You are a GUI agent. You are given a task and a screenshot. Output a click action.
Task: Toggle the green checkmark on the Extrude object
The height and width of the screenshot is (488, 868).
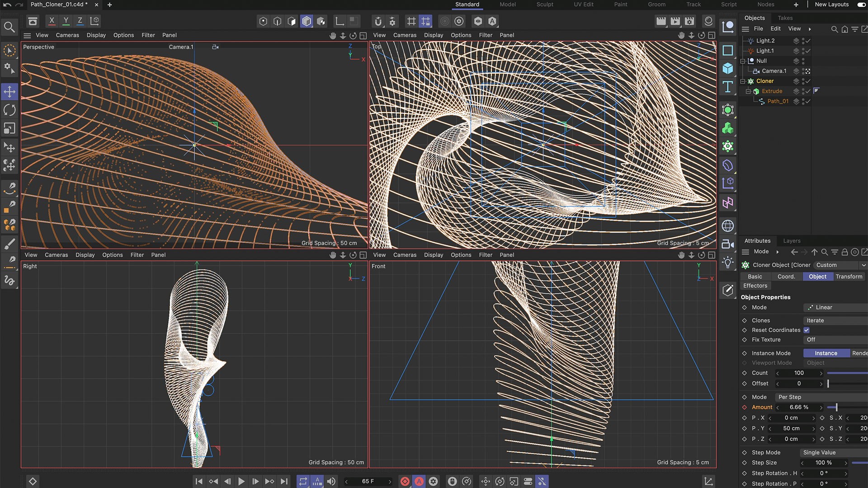808,91
